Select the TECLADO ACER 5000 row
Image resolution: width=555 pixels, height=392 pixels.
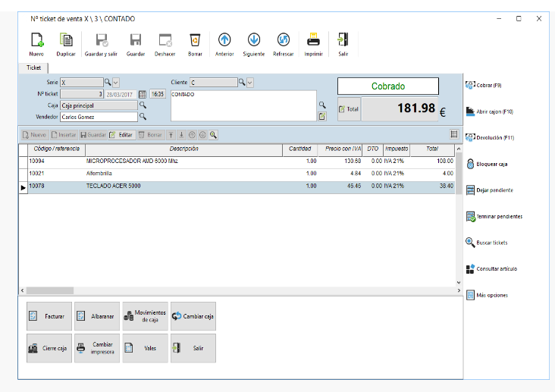(x=237, y=187)
